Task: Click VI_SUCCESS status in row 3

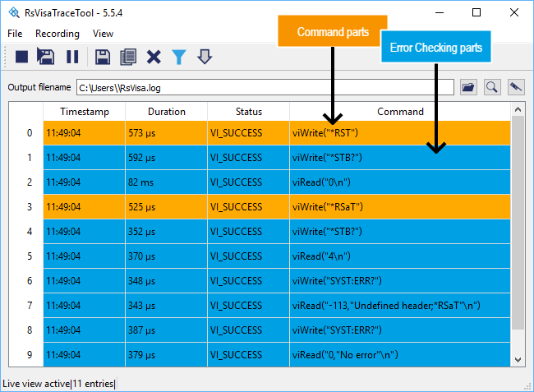Action: coord(249,207)
